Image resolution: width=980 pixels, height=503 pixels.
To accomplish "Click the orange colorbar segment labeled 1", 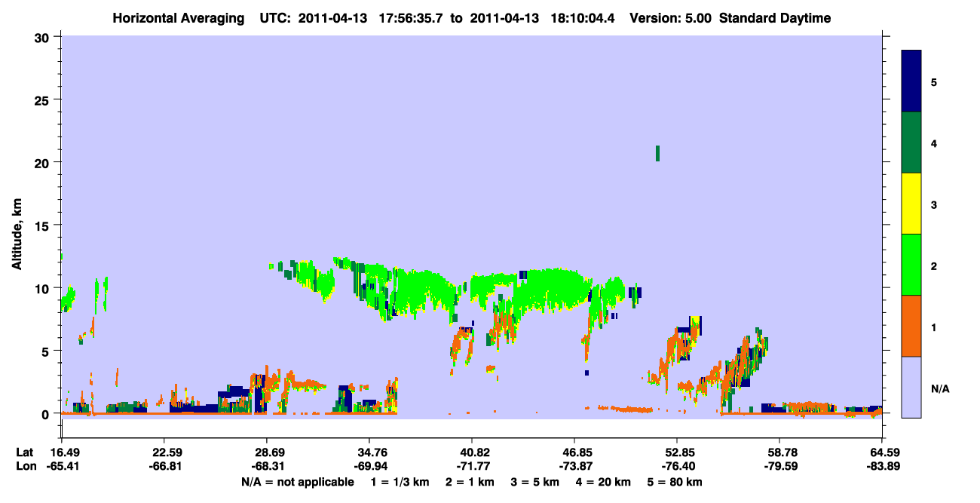I will point(911,326).
